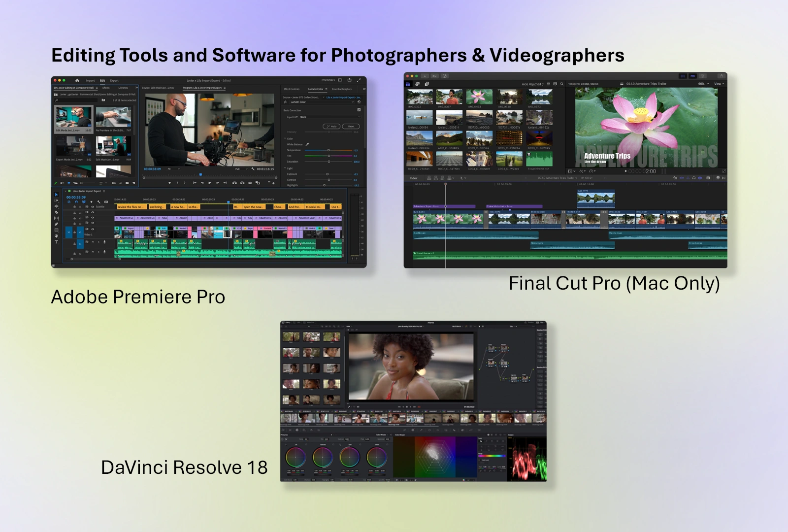This screenshot has height=532, width=788.
Task: Select the Selection arrow tool in Premiere
Action: (x=56, y=195)
